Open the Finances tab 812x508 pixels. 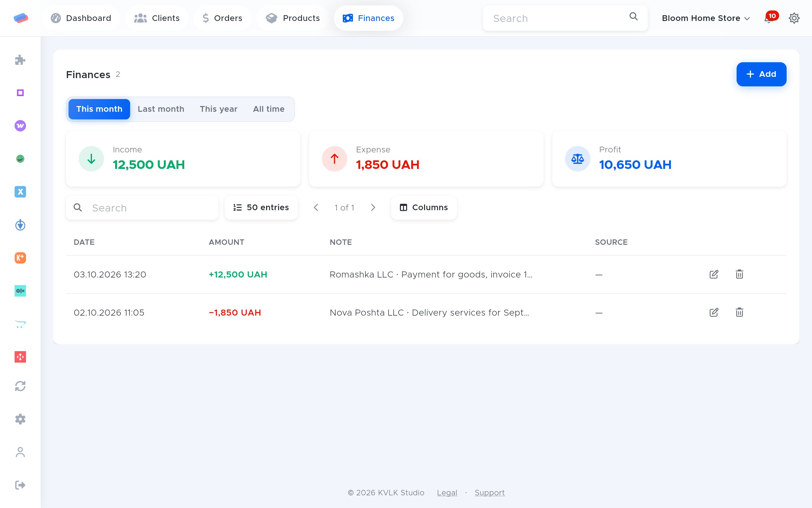[368, 18]
